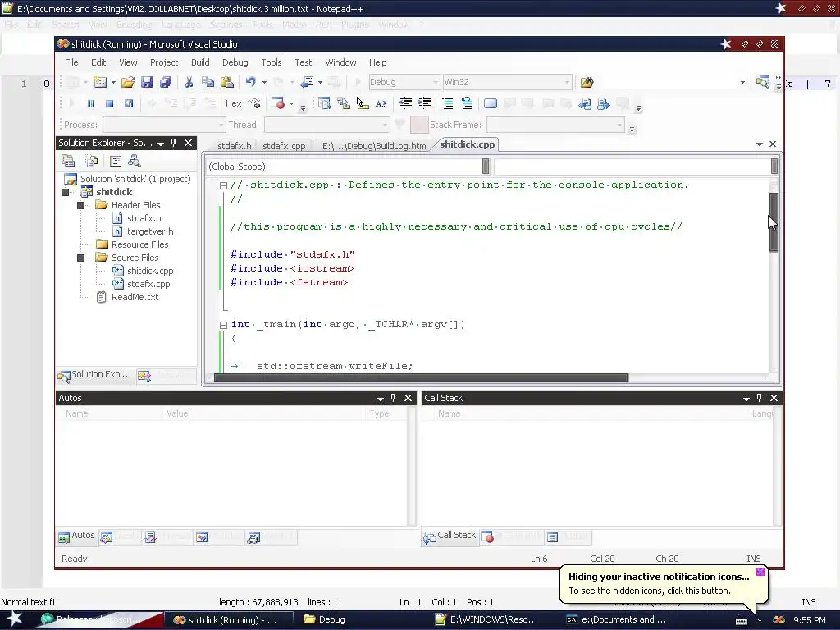This screenshot has width=840, height=630.
Task: Open the Breakpoints window icon
Action: click(x=278, y=103)
